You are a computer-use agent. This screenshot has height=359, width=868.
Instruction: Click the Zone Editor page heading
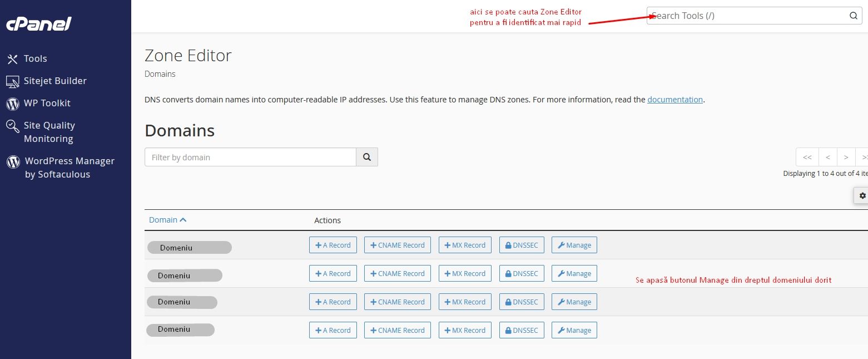coord(188,55)
